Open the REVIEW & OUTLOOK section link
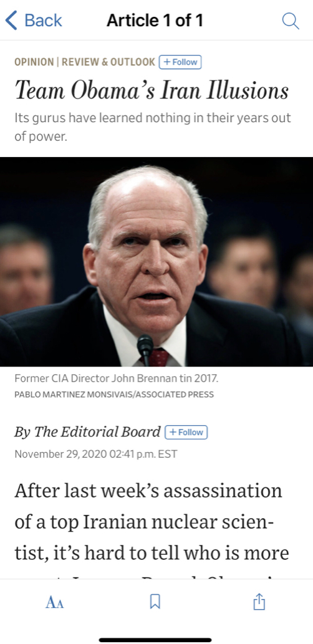Viewport: 313px width, 644px height. point(108,62)
